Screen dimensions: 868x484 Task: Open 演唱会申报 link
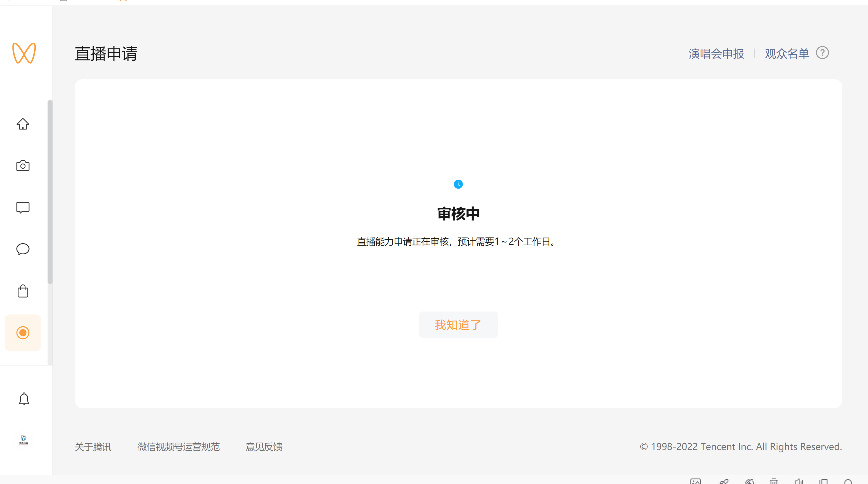coord(716,54)
